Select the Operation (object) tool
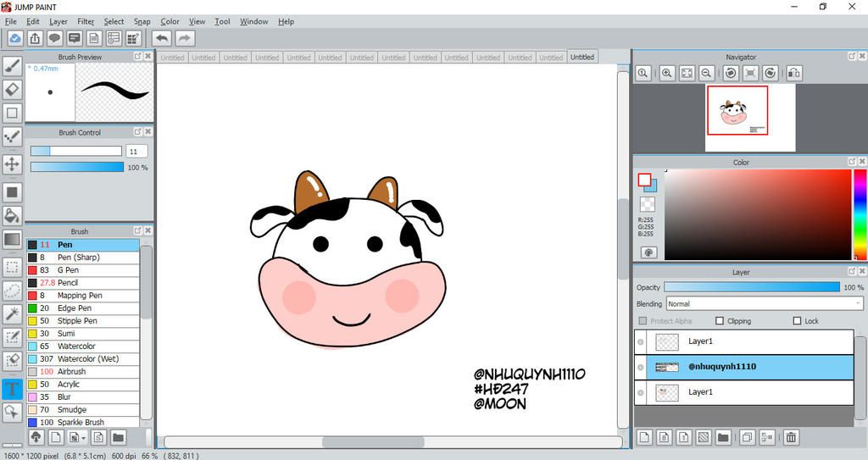868x460 pixels. pyautogui.click(x=12, y=412)
